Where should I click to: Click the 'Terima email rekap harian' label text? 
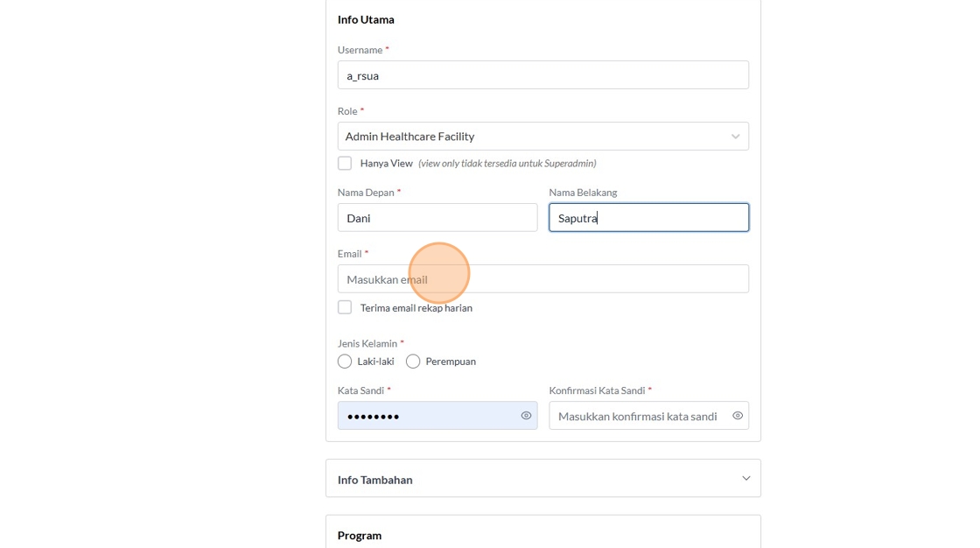point(416,308)
